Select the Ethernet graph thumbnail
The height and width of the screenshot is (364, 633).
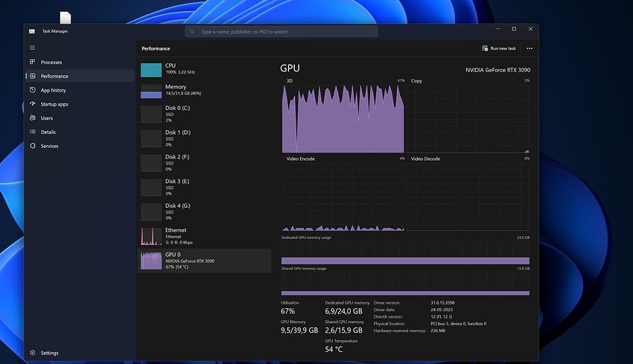151,236
